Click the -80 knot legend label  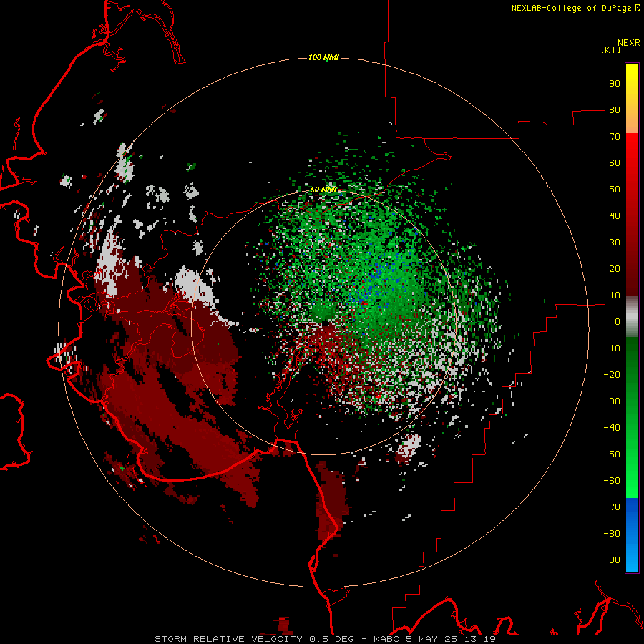pyautogui.click(x=612, y=534)
